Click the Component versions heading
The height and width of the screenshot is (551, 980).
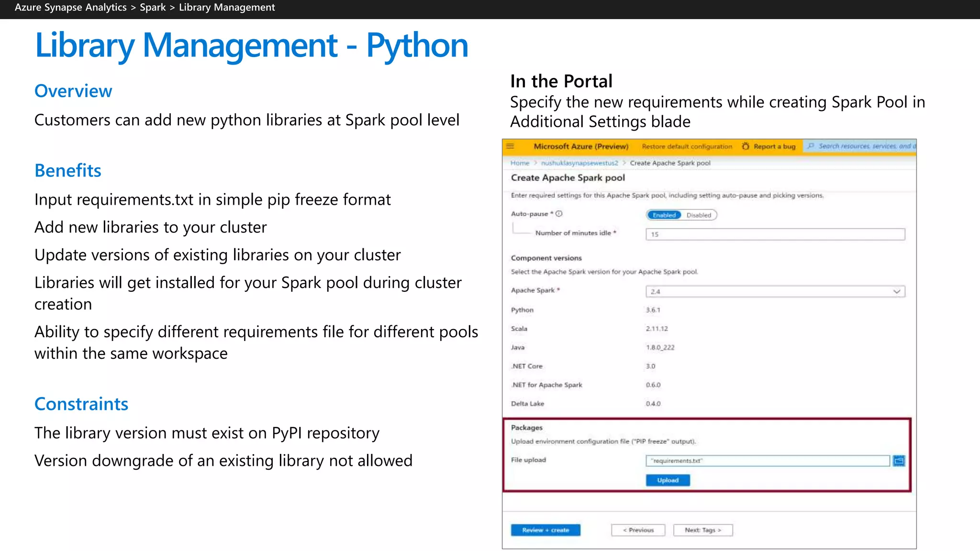click(x=546, y=258)
